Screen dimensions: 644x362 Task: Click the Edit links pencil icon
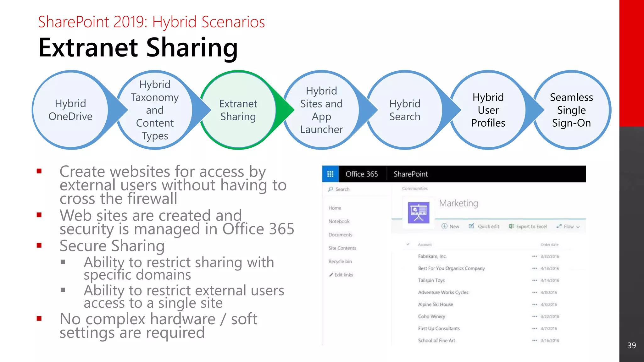[331, 275]
